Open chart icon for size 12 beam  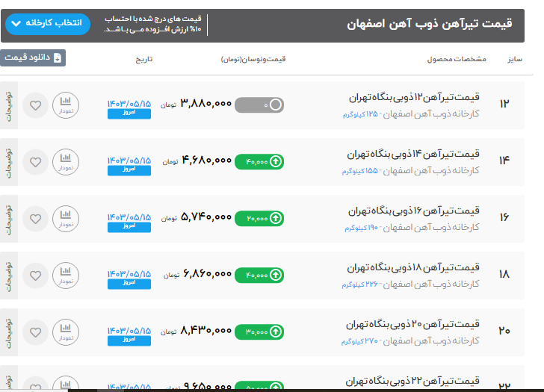click(x=66, y=105)
